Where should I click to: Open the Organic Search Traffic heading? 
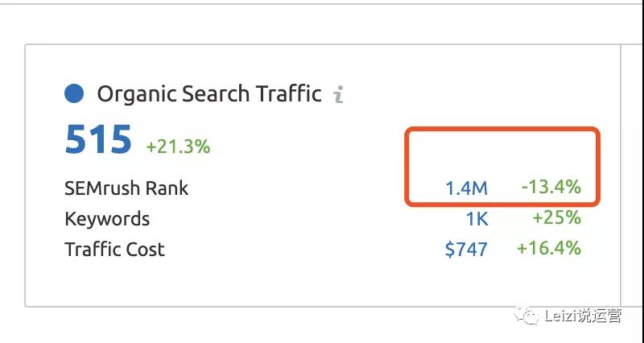pos(209,93)
